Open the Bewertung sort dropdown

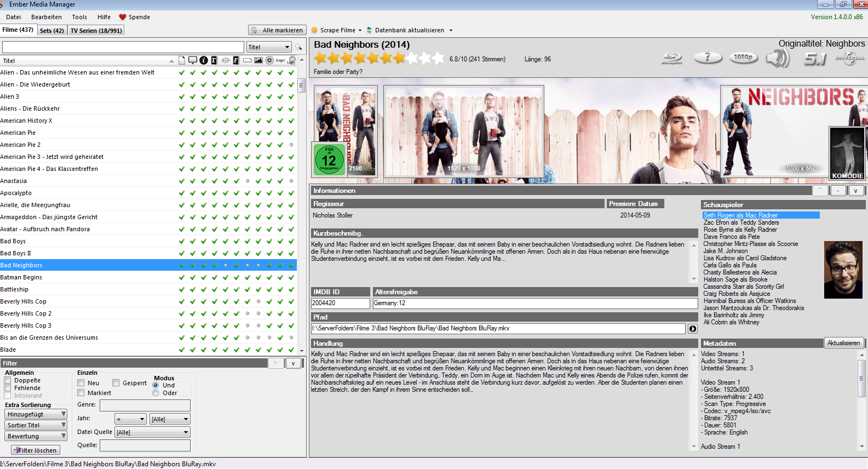click(36, 436)
